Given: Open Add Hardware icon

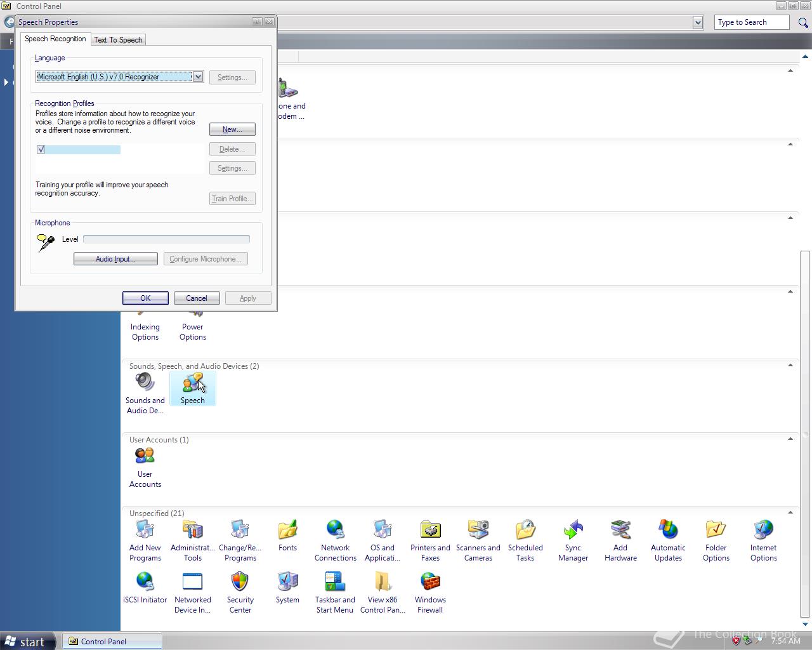Looking at the screenshot, I should coord(620,541).
